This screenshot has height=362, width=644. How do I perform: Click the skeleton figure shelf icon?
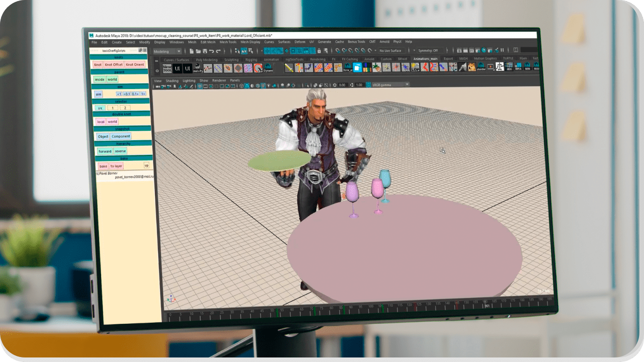coord(500,67)
